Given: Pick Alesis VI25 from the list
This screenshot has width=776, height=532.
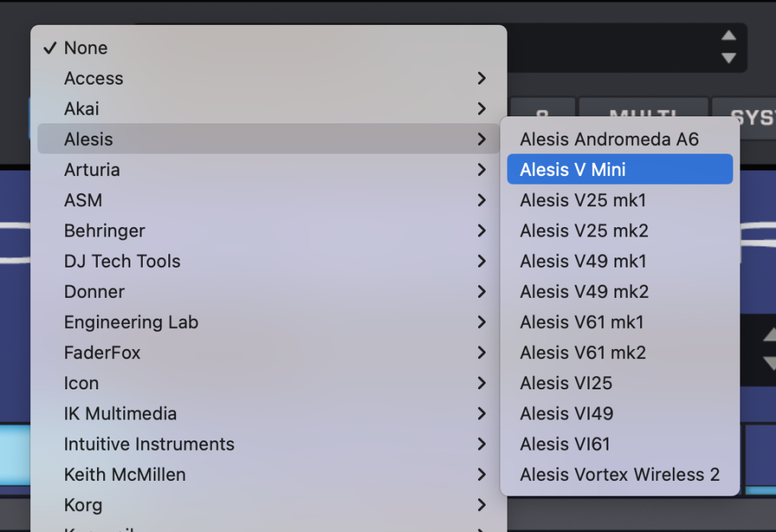Looking at the screenshot, I should 566,383.
